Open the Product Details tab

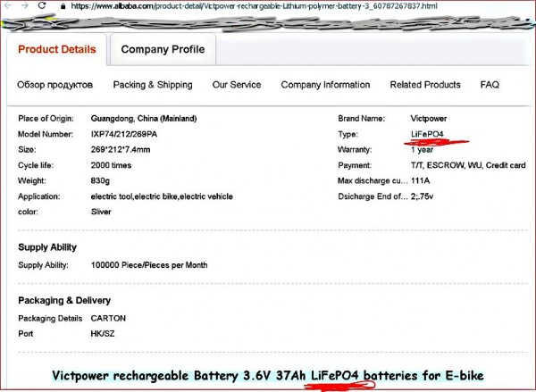click(x=57, y=49)
